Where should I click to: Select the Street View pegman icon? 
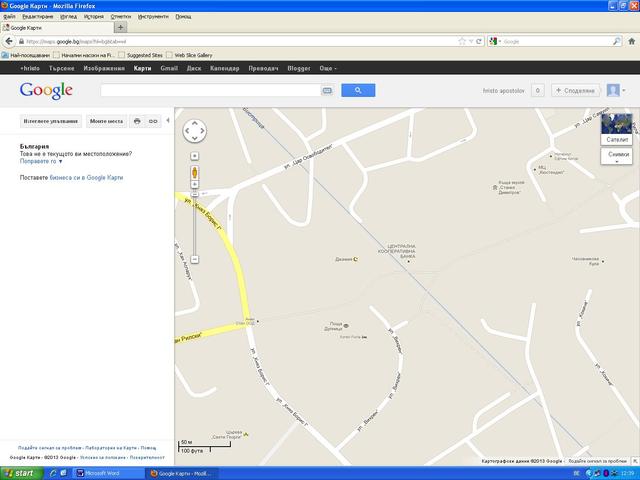coord(194,173)
